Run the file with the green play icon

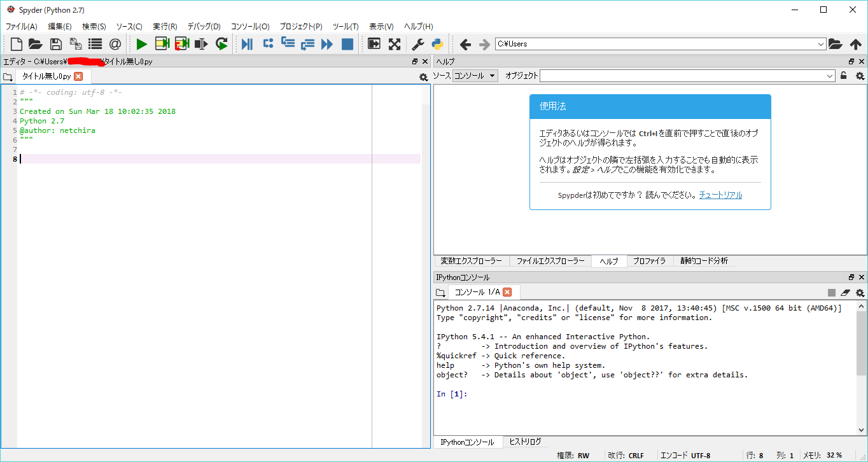click(x=142, y=44)
